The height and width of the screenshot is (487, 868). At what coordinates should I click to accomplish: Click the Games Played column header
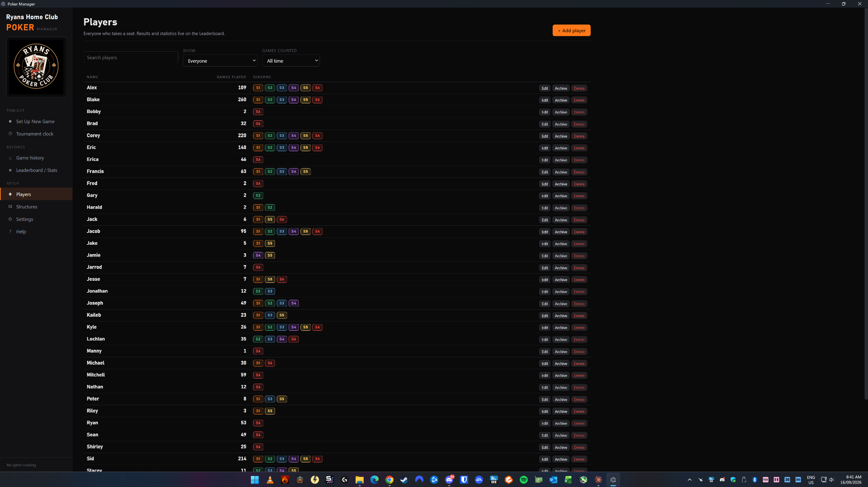231,77
